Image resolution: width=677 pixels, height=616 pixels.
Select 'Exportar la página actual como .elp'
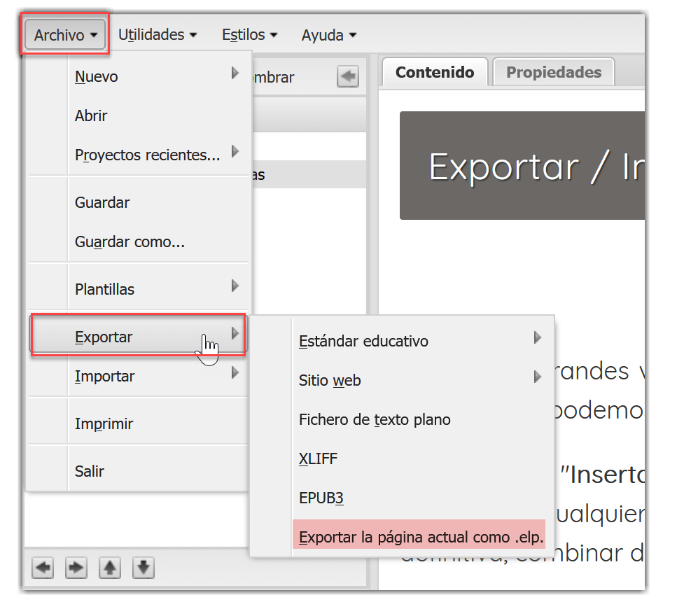[419, 537]
